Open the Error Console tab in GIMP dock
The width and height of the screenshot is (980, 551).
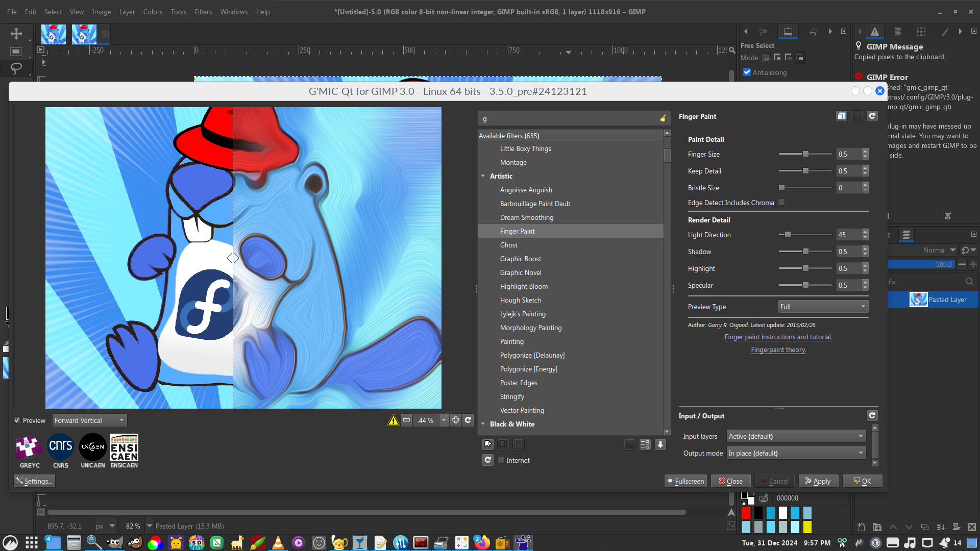(x=875, y=32)
